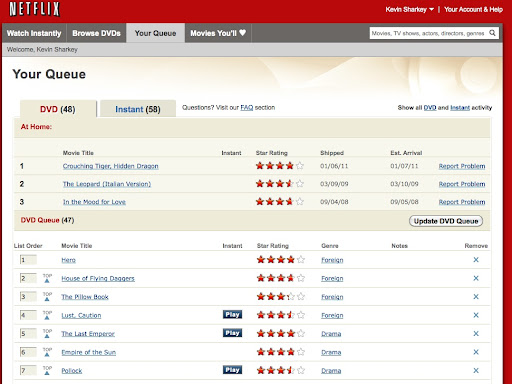Open Lust, Caution movie link
Screen dimensions: 512x384
[x=81, y=315]
